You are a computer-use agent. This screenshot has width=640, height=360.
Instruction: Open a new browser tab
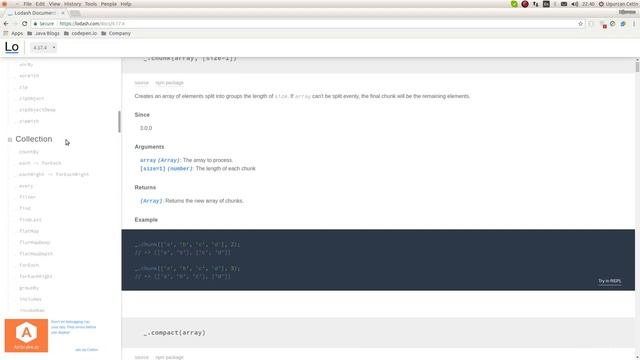(75, 13)
